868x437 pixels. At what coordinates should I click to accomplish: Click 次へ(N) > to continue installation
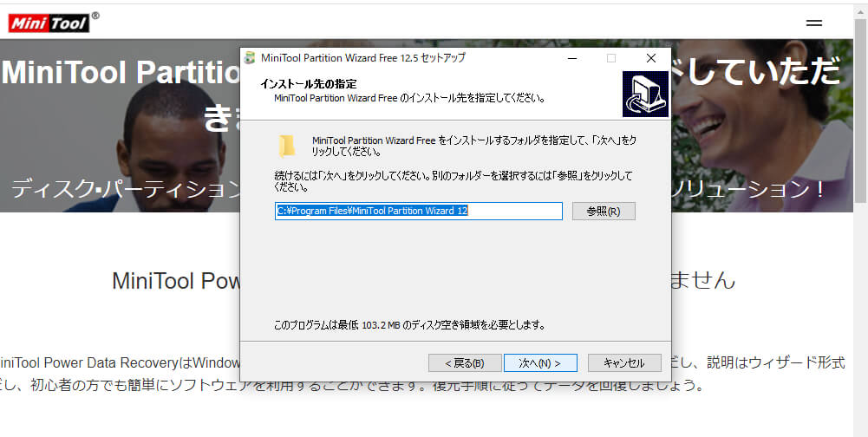click(x=540, y=363)
